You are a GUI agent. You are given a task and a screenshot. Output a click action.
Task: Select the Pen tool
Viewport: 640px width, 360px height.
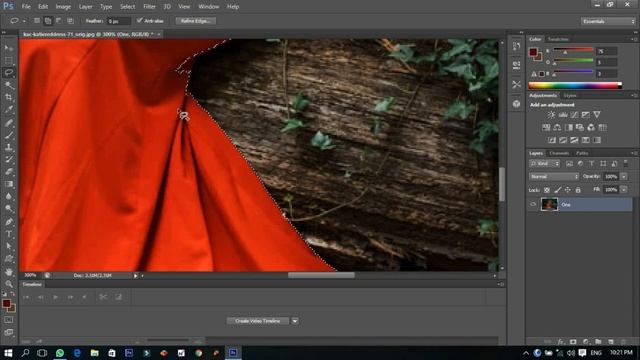click(9, 222)
